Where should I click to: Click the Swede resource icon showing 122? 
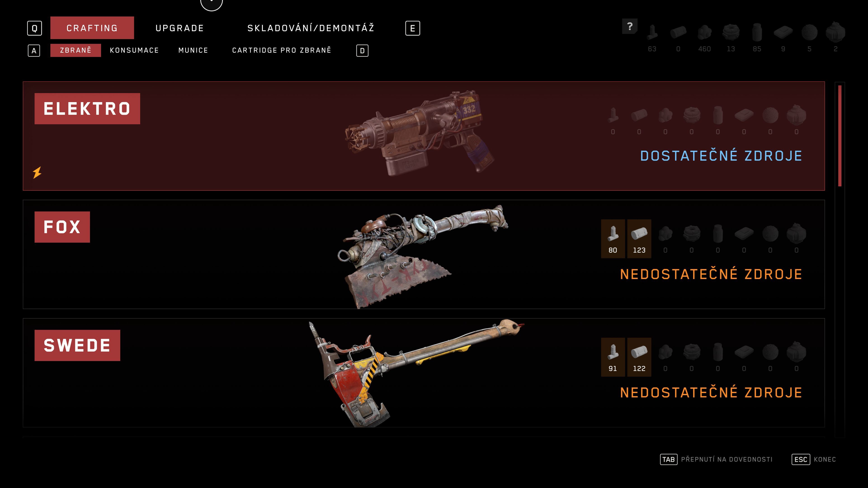click(639, 357)
